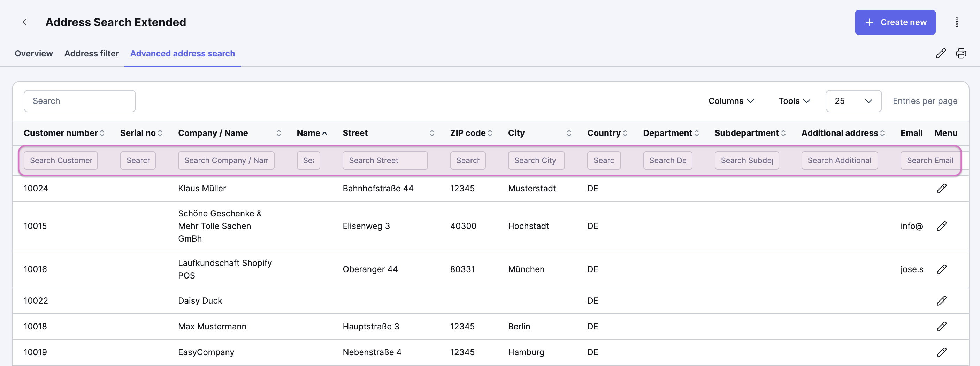Open the entries per page selector

[853, 101]
